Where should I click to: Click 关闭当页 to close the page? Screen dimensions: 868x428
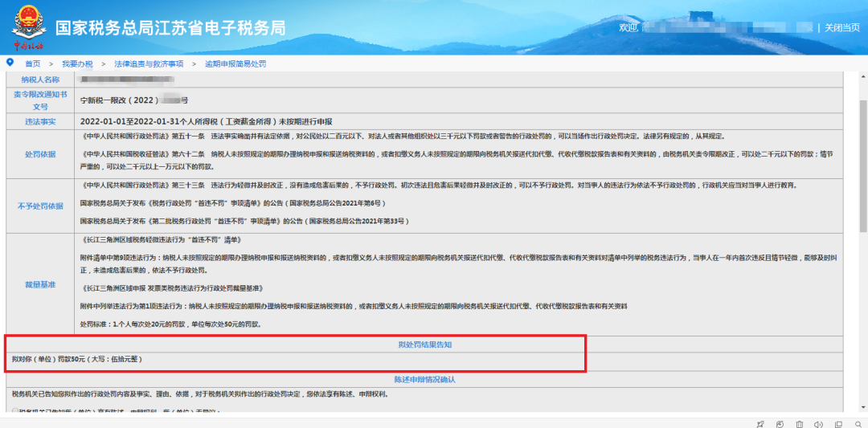pyautogui.click(x=842, y=27)
